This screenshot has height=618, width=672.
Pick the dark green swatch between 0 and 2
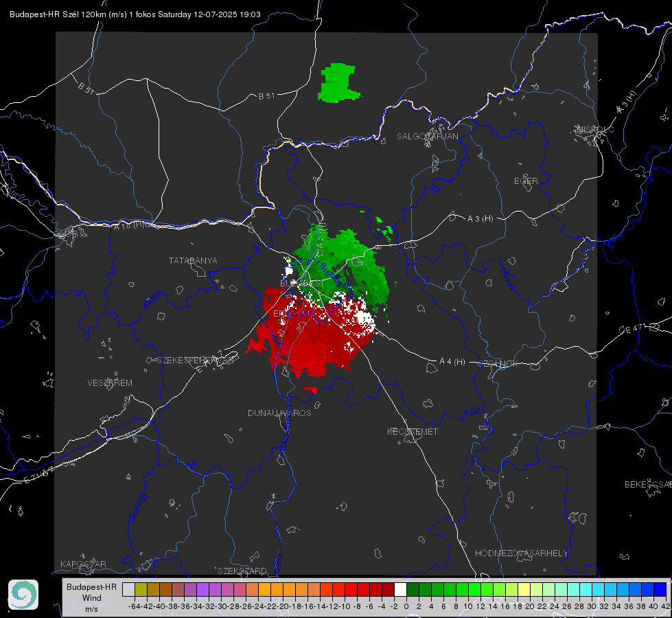pyautogui.click(x=413, y=589)
